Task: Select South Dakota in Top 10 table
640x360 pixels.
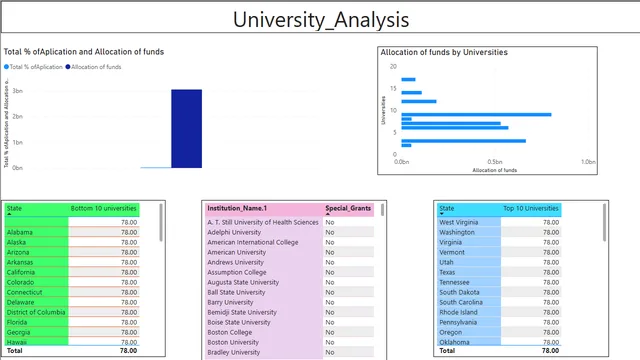Action: click(x=499, y=292)
